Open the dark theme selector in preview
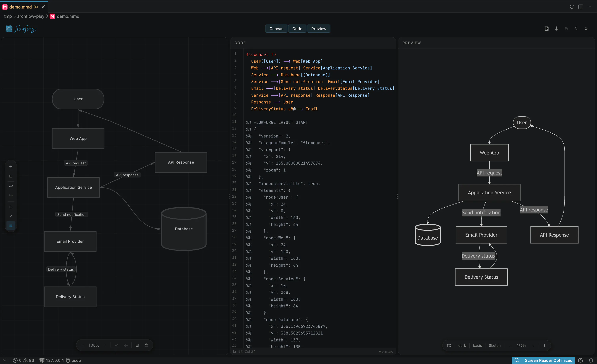 point(462,345)
